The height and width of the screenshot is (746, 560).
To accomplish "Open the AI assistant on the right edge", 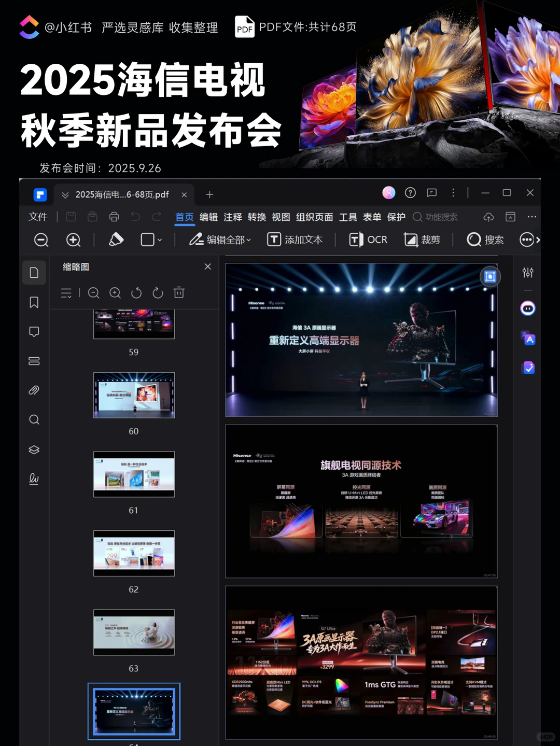I will (527, 308).
